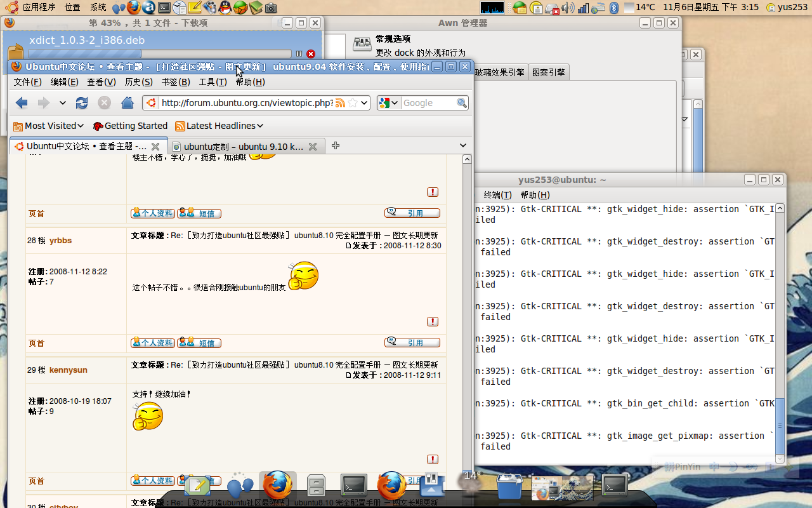Open yrbbs user profile link
This screenshot has height=508, width=812.
coord(60,241)
